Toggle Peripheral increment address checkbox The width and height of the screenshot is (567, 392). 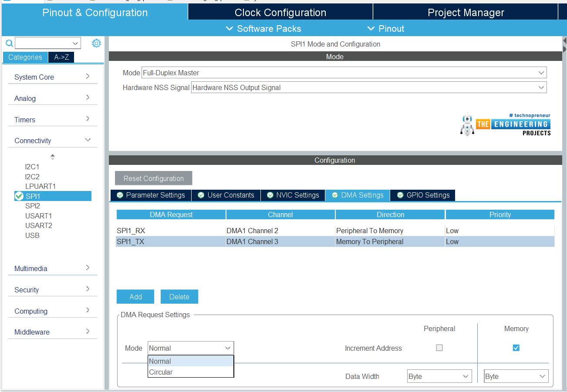tap(439, 348)
